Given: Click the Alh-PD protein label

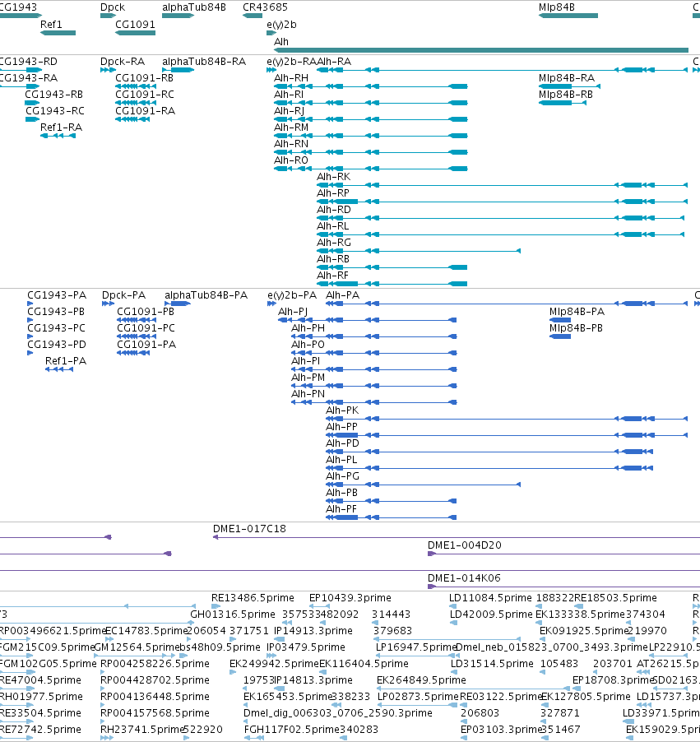Looking at the screenshot, I should (343, 443).
